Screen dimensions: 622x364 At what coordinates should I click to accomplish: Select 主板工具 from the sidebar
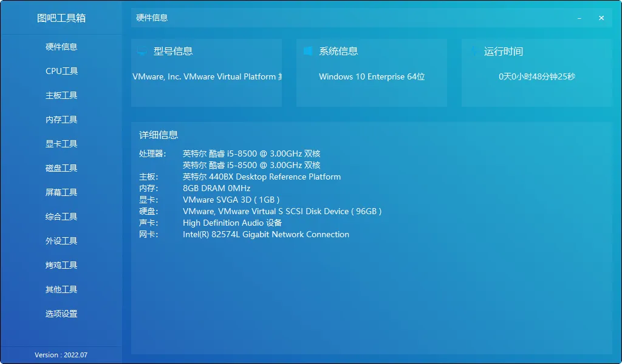click(x=61, y=95)
